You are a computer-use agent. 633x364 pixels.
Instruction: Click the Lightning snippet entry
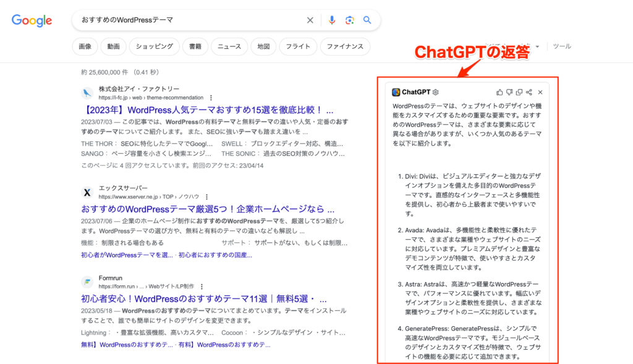point(147,332)
